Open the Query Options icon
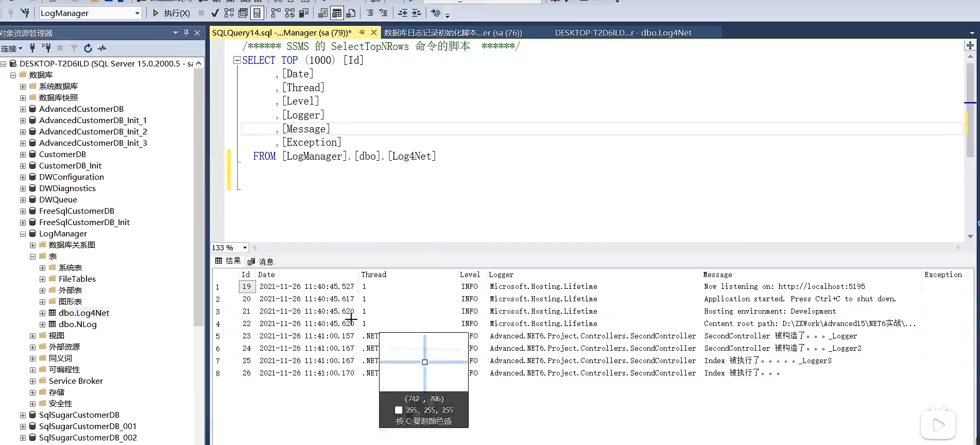The image size is (980, 445). [x=243, y=13]
